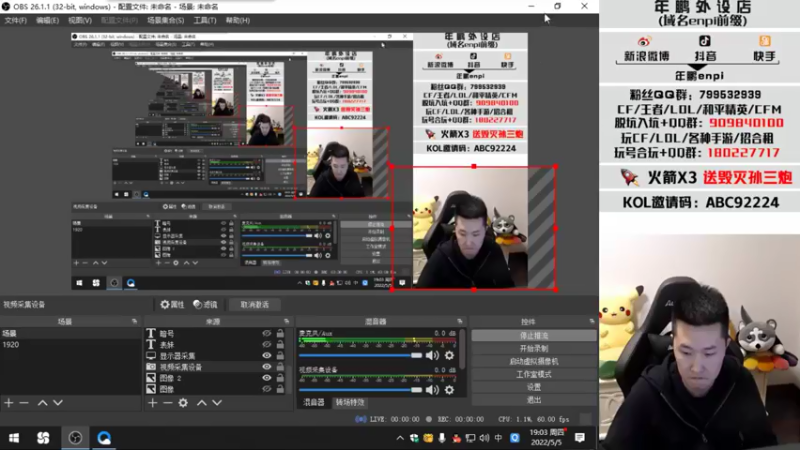This screenshot has width=800, height=450.
Task: Toggle visibility of the 暗号 source
Action: [266, 333]
